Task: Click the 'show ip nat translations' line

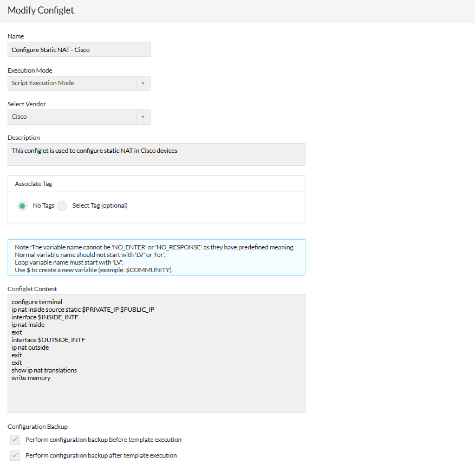Action: pyautogui.click(x=44, y=370)
